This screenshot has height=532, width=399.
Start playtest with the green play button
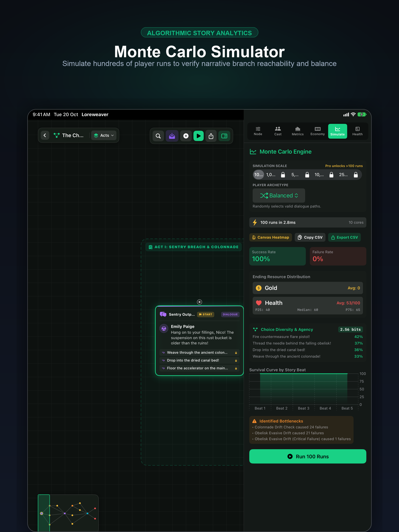[199, 136]
